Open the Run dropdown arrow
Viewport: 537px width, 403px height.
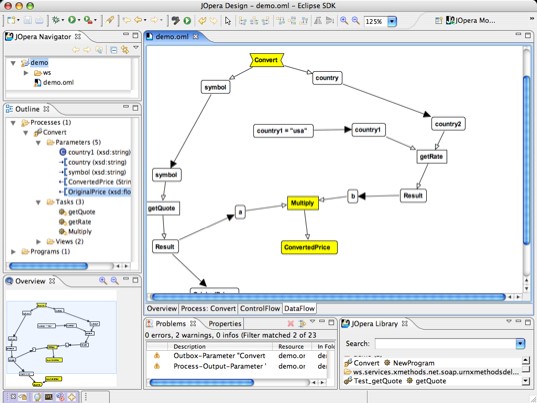[x=79, y=21]
